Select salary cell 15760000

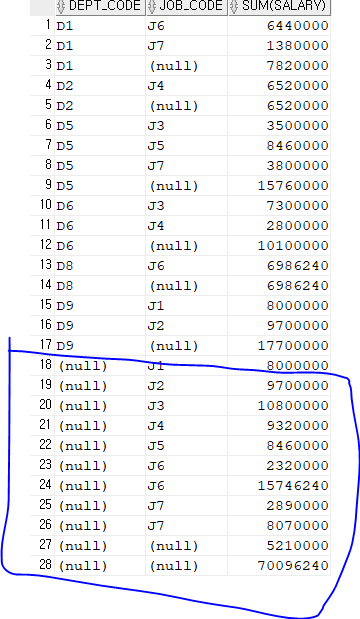point(293,186)
